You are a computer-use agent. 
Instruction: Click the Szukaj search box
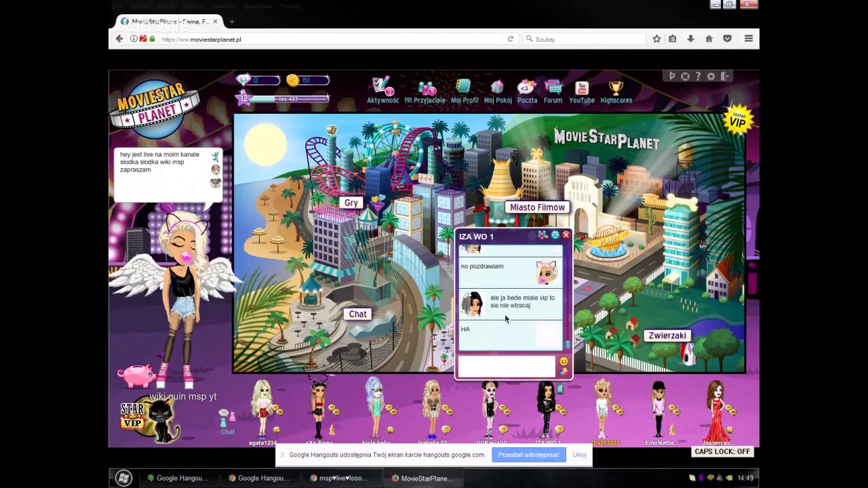[583, 39]
